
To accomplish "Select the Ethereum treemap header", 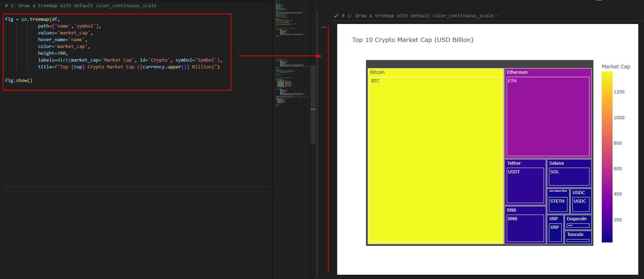I will pos(548,72).
